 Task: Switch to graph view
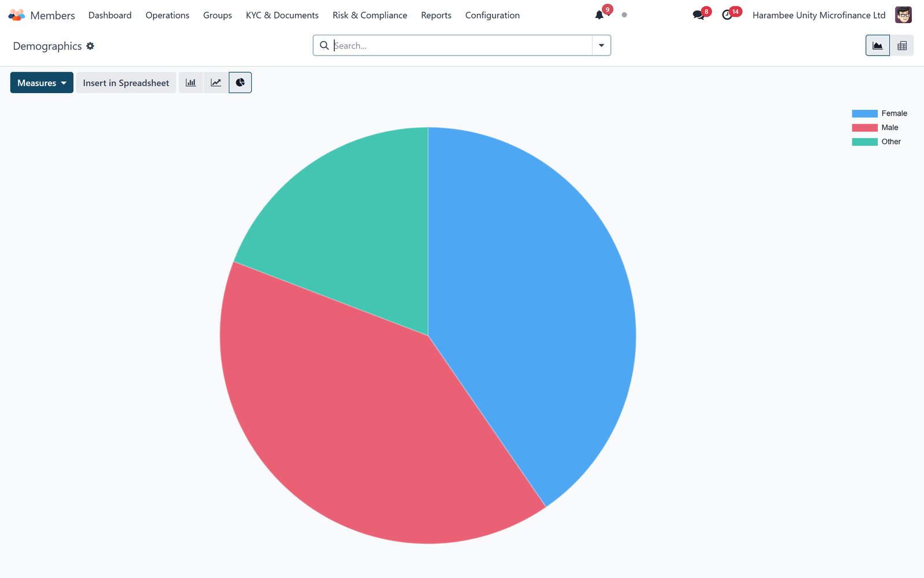tap(877, 46)
